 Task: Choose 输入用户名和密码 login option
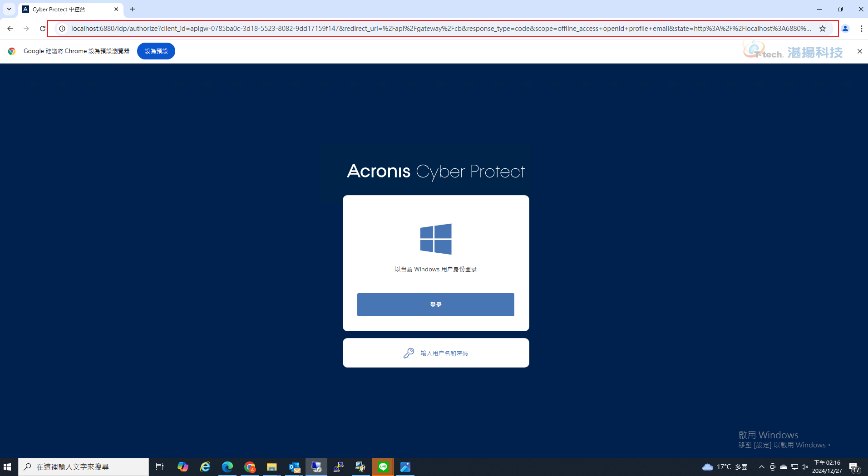click(436, 353)
